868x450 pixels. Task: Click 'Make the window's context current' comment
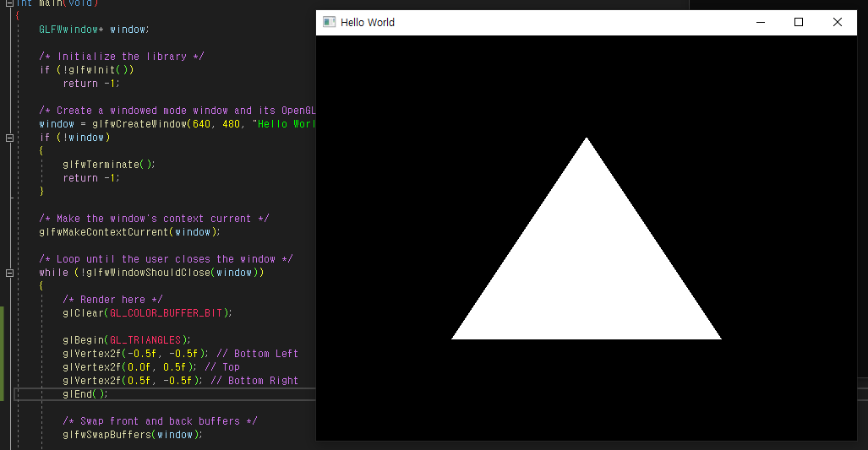154,219
